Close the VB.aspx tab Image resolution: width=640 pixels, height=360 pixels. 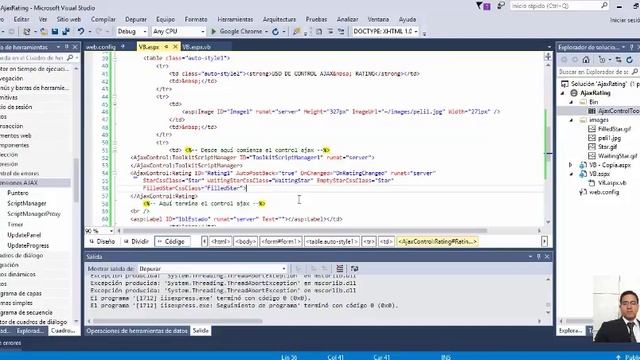pos(175,47)
